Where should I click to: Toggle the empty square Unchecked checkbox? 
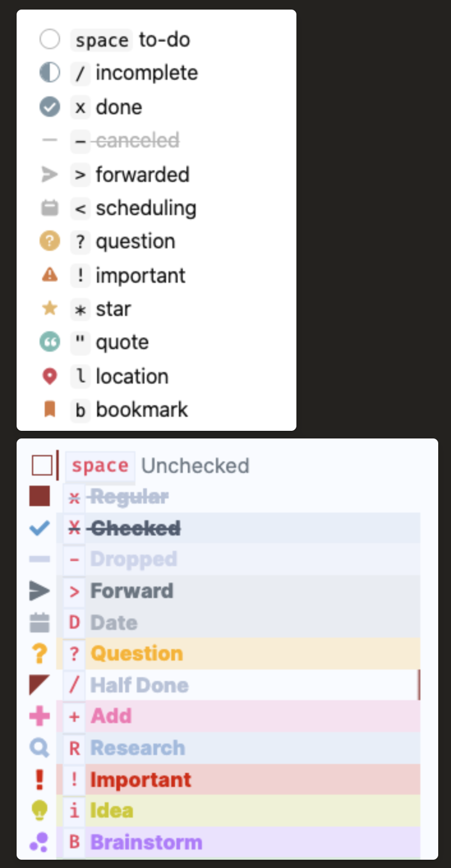point(42,466)
